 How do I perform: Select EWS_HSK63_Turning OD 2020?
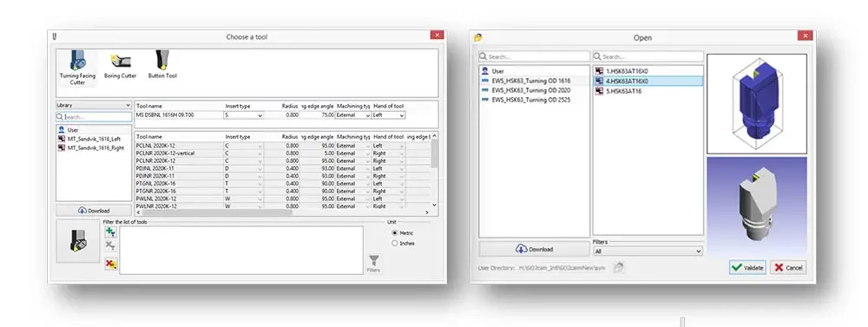pos(534,90)
